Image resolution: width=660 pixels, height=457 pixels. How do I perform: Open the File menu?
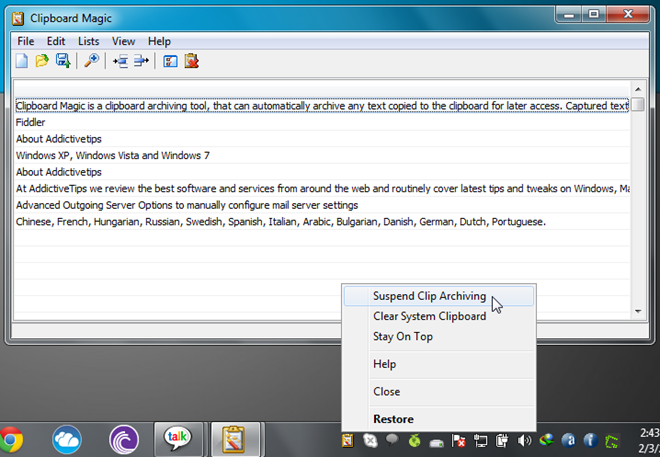pos(26,41)
